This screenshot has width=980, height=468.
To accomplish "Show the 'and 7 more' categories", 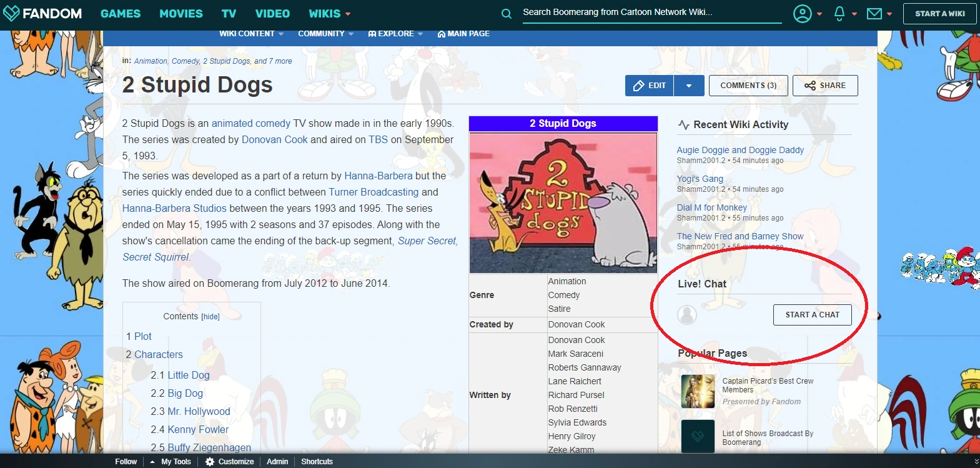I will pyautogui.click(x=273, y=61).
